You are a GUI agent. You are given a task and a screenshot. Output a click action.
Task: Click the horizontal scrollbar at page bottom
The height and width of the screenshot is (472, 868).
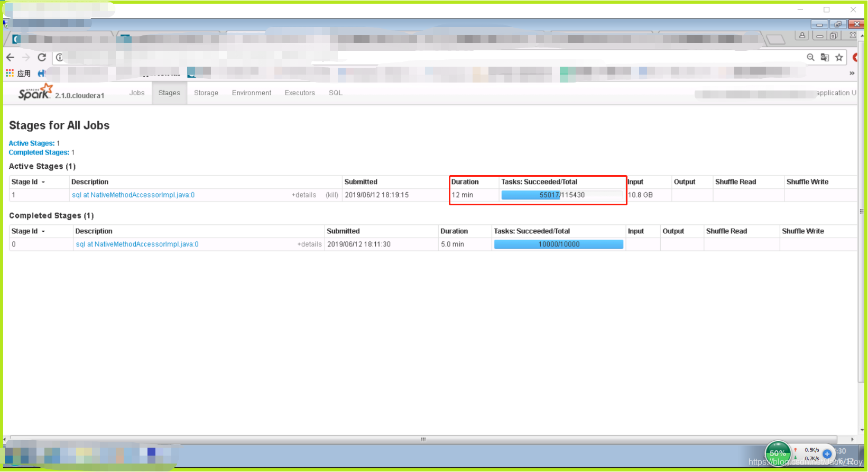pos(423,439)
